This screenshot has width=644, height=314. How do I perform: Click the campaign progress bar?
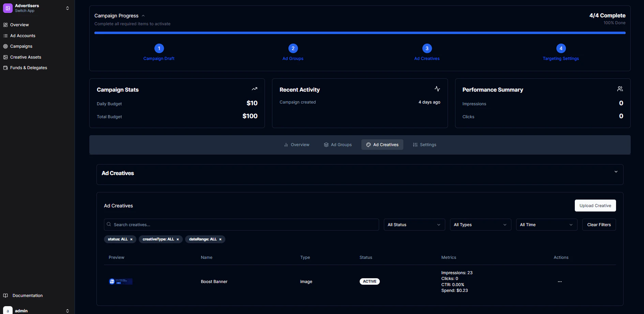(360, 33)
